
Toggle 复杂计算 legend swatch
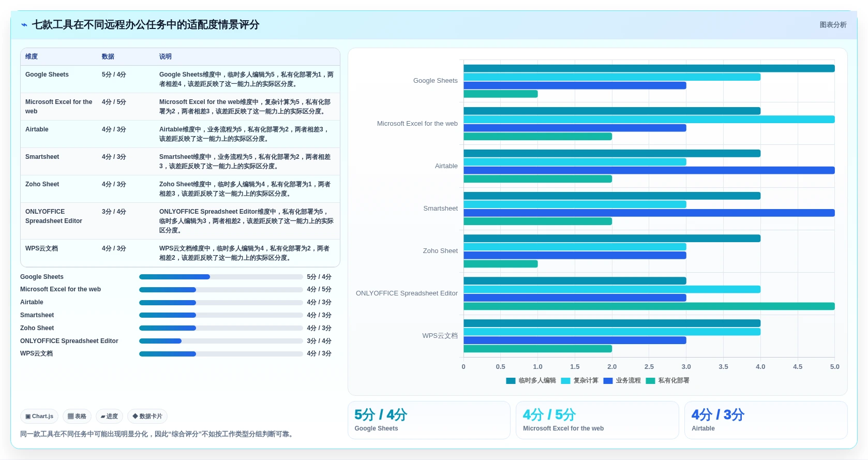pos(565,381)
